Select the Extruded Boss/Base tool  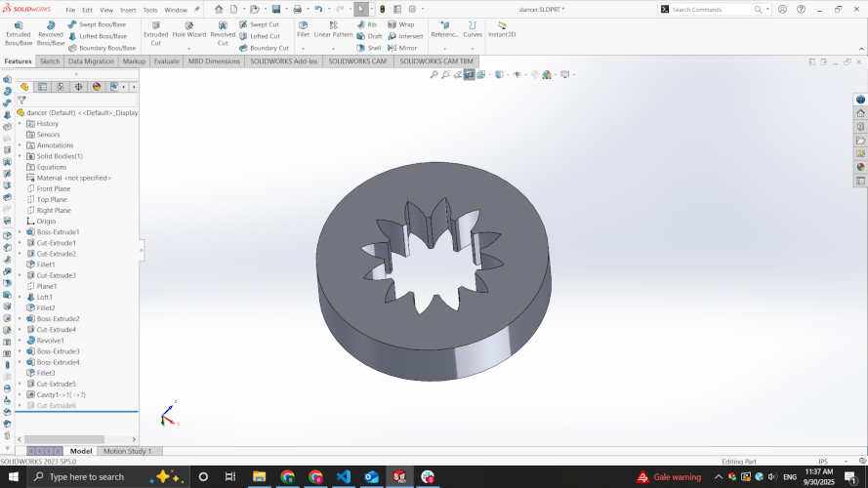click(x=19, y=33)
